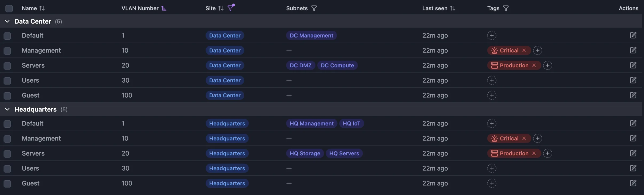
Task: Add another tag beside Headquarters Critical tag
Action: click(538, 138)
